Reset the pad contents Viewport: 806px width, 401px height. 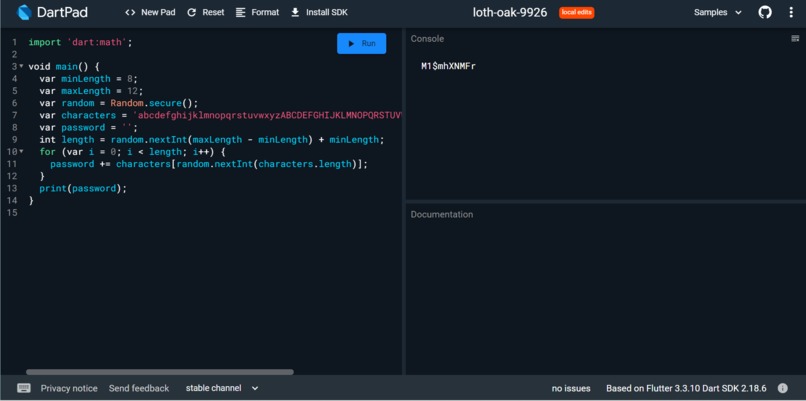(206, 12)
